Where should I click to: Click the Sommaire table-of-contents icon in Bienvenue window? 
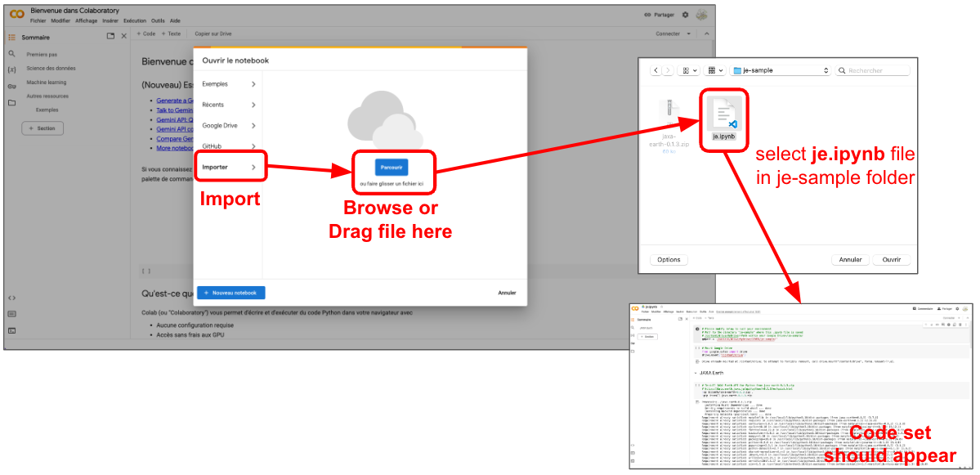tap(12, 37)
